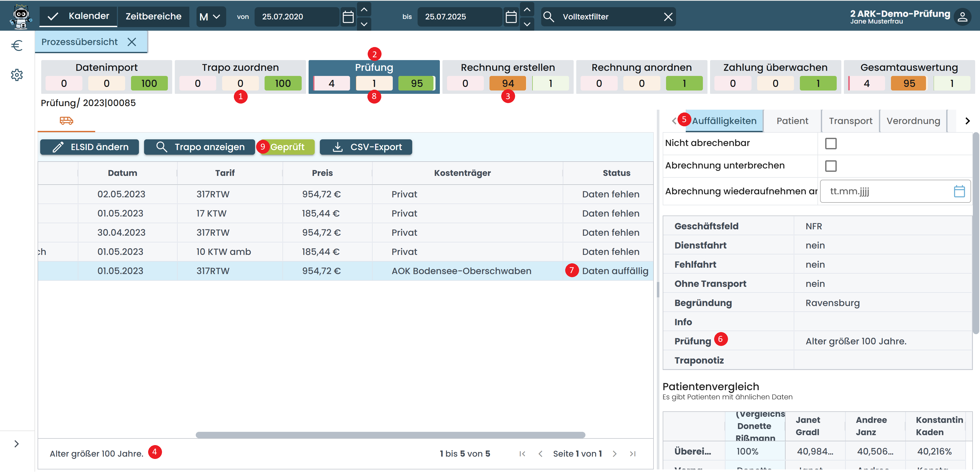Click the user profile avatar icon
This screenshot has height=474, width=980.
(963, 17)
